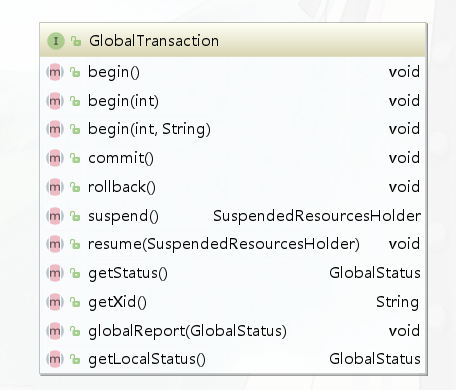Click the method icon for commit()
Viewport: 456px width, 390px height.
(55, 158)
